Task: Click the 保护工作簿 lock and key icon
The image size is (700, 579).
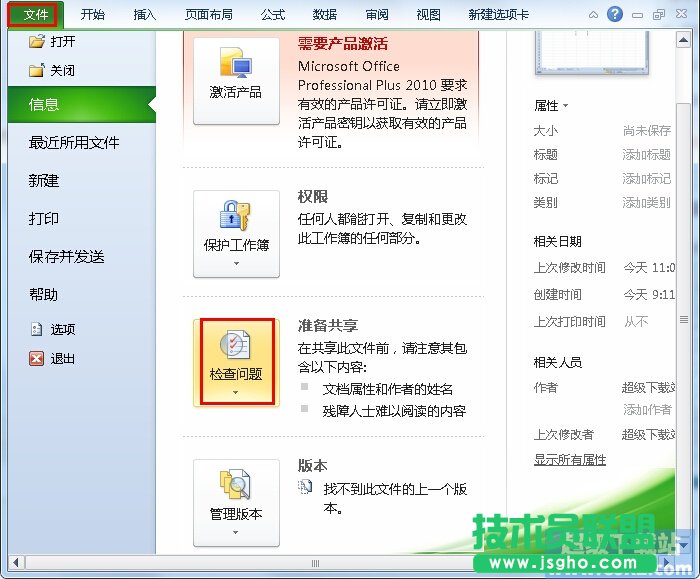Action: [235, 215]
